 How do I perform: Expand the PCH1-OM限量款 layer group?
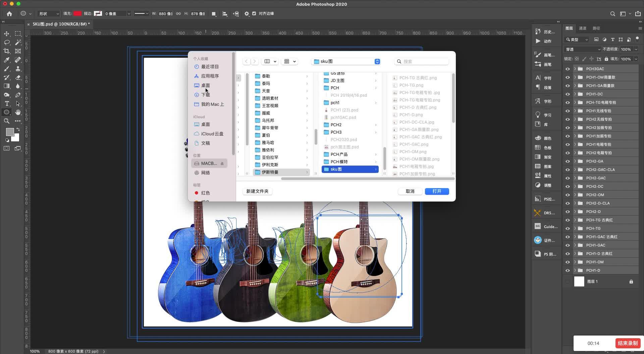click(x=575, y=77)
